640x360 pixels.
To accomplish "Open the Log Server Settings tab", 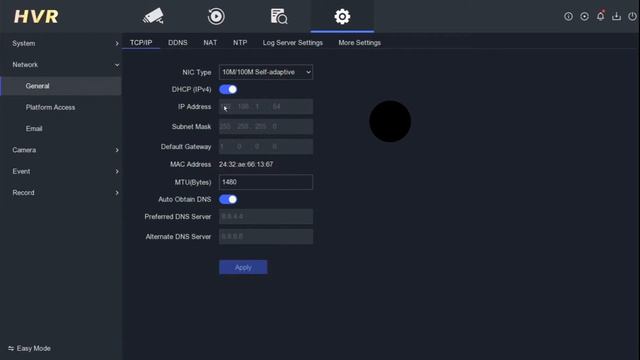I will pos(293,42).
